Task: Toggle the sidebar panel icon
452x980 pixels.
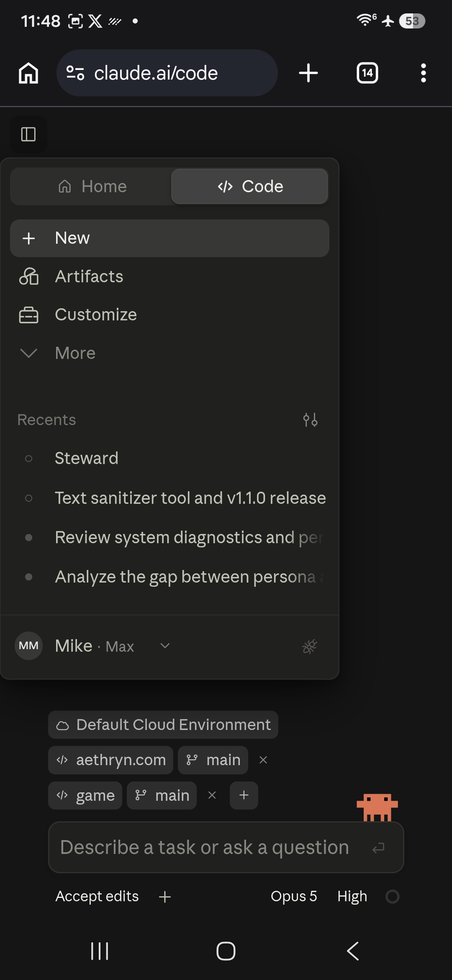Action: (x=28, y=134)
